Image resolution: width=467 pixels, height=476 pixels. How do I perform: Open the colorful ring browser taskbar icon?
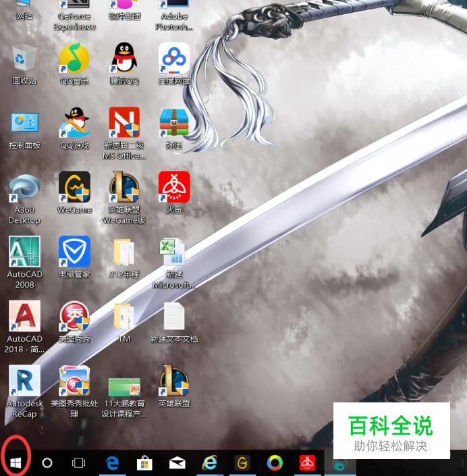275,463
